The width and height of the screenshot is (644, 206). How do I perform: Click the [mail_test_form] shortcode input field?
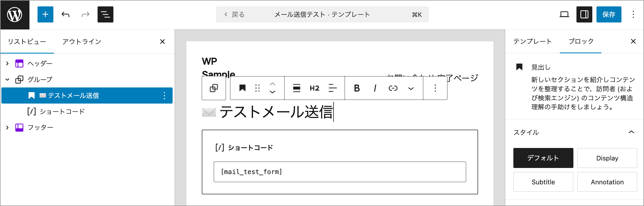click(340, 172)
